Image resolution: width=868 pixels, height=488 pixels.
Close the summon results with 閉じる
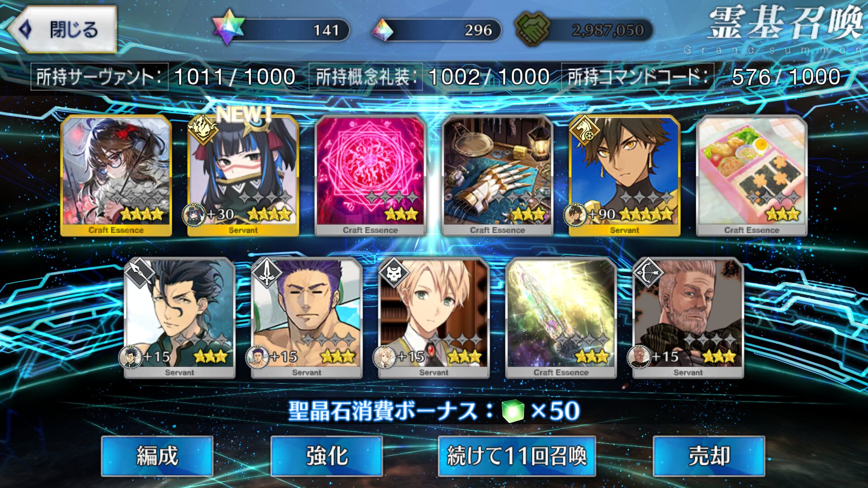click(x=62, y=29)
